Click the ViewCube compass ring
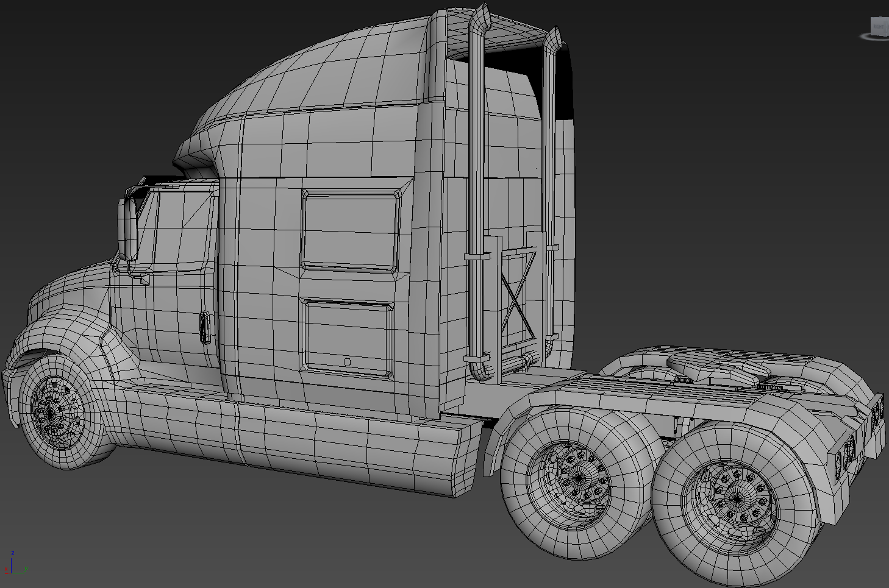 [874, 37]
